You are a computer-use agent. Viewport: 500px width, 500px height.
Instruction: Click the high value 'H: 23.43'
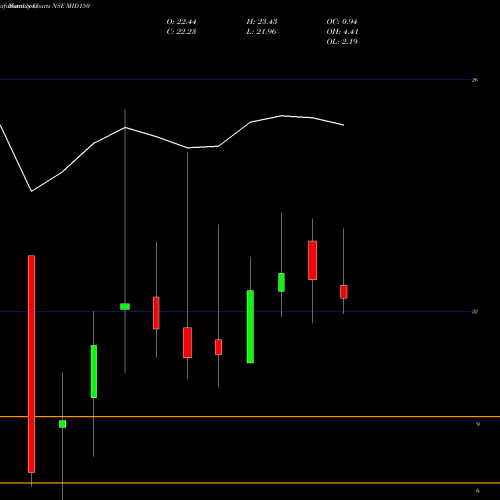(x=262, y=22)
